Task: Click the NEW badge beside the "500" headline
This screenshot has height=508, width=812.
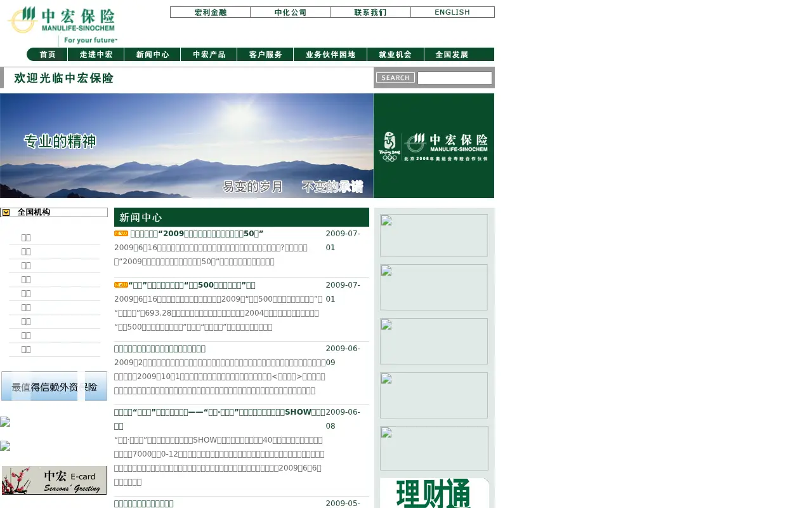Action: [121, 285]
